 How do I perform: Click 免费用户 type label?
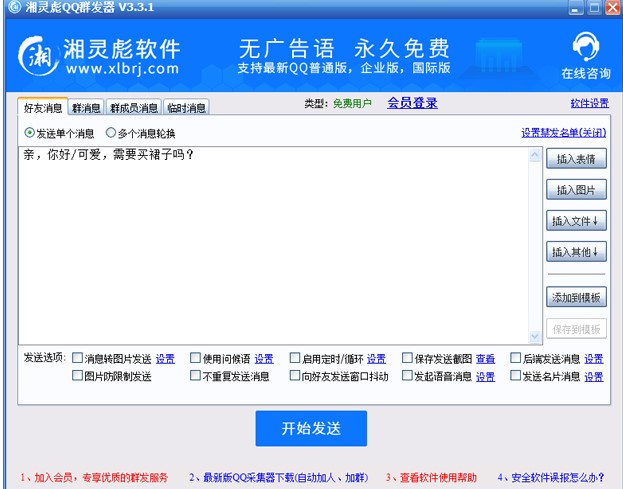[x=352, y=103]
